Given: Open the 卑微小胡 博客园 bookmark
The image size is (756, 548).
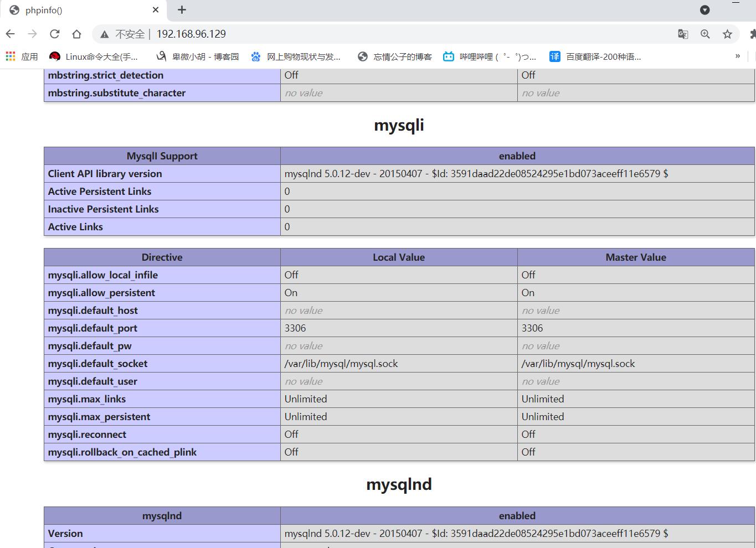Looking at the screenshot, I should click(x=198, y=56).
